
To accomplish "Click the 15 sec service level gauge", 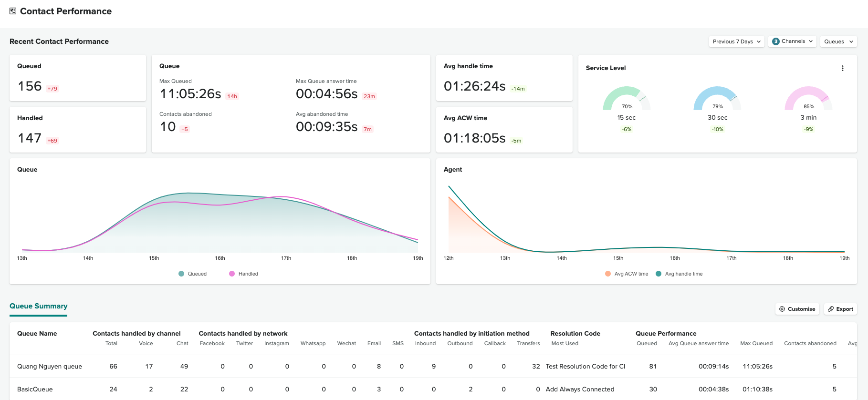I will (627, 99).
